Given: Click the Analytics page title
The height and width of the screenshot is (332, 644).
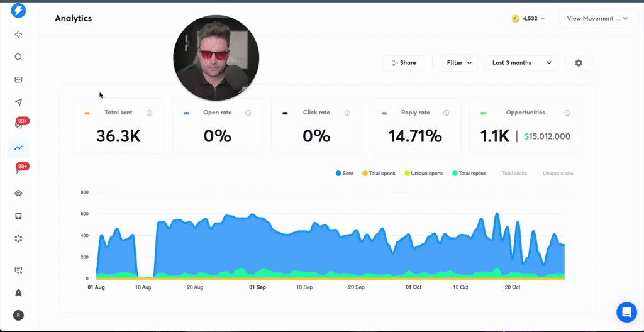Looking at the screenshot, I should click(73, 18).
